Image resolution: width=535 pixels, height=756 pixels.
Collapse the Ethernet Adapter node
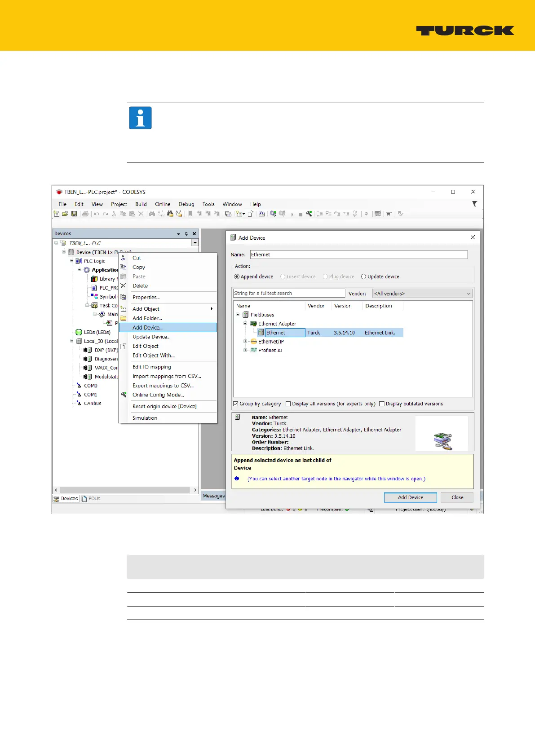coord(245,323)
